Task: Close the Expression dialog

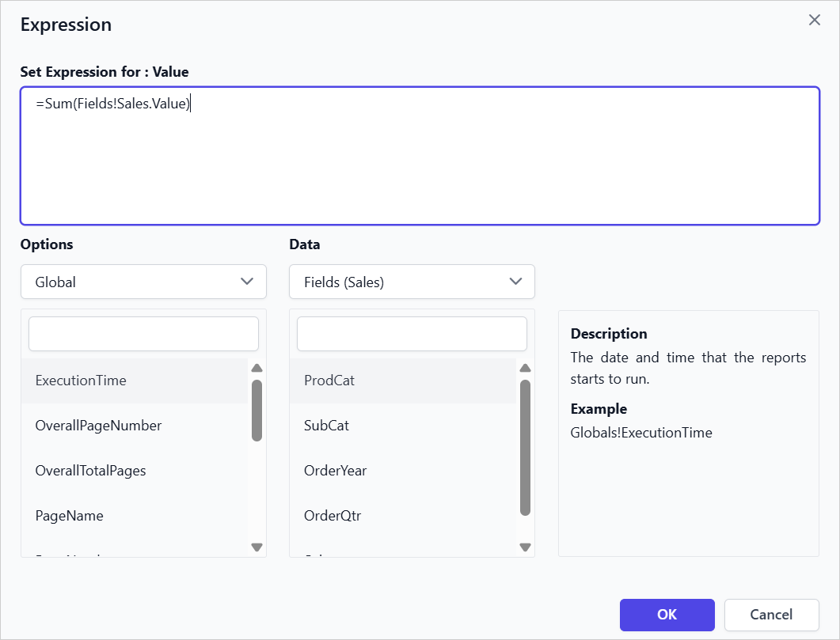Action: point(814,20)
